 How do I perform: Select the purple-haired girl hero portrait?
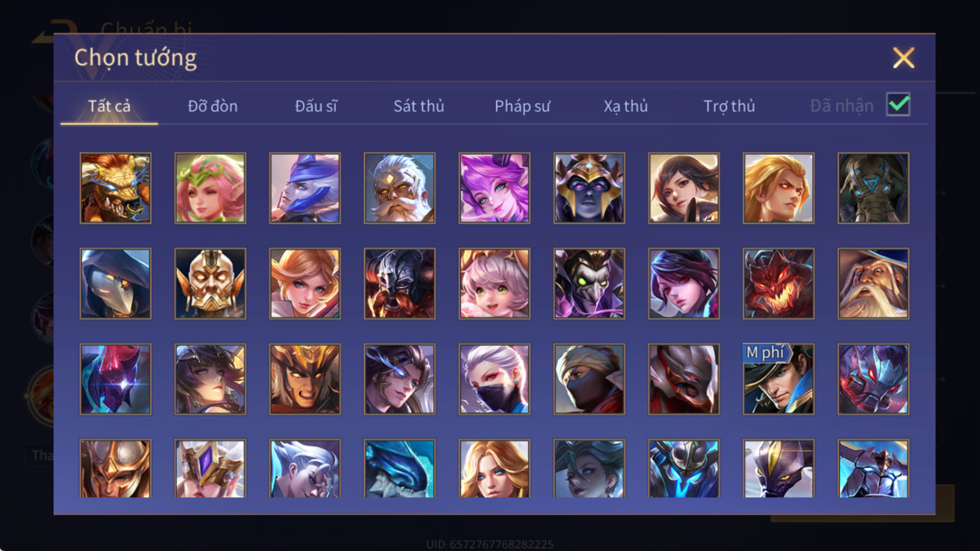click(494, 188)
